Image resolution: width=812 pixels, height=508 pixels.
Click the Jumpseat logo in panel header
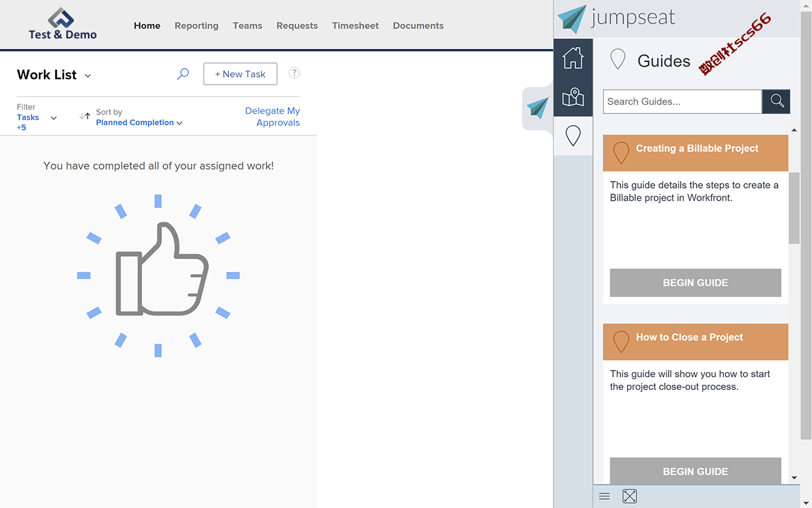click(x=616, y=18)
